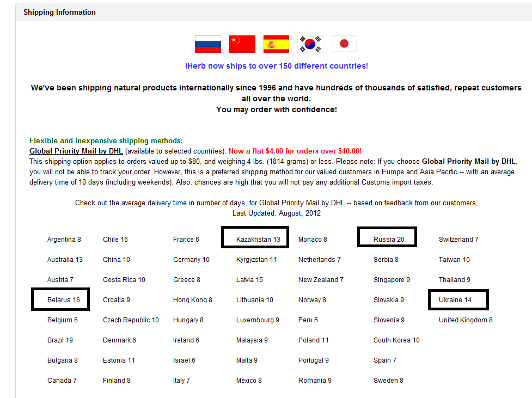
Task: Click 'Belarus 16' entry
Action: 64,300
